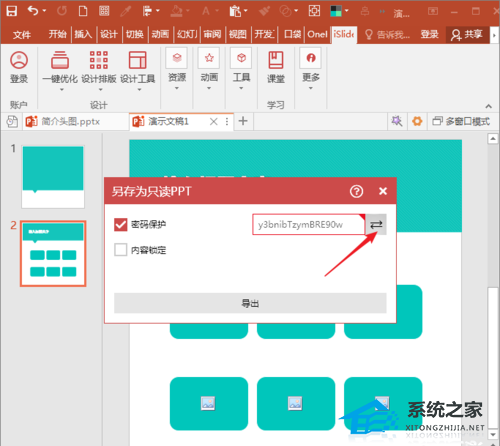Switch to the 设计 ribbon tab
This screenshot has width=500, height=446.
click(109, 34)
